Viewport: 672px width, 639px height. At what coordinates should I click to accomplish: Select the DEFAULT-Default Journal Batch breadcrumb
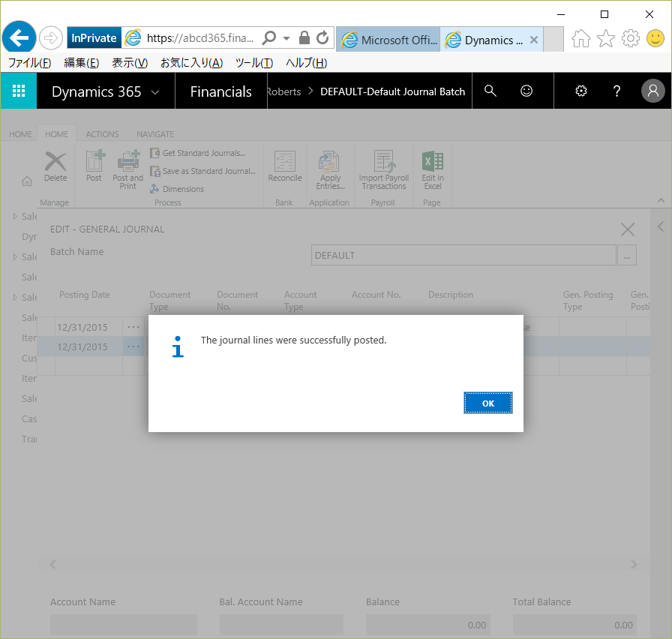392,91
